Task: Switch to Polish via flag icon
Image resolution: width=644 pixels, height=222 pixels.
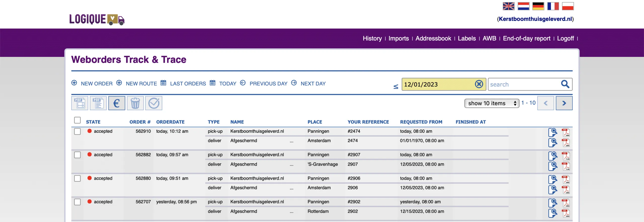Action: tap(568, 6)
